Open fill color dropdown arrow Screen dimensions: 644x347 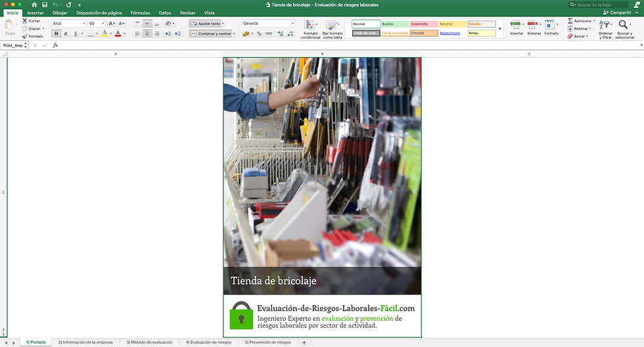(x=111, y=34)
